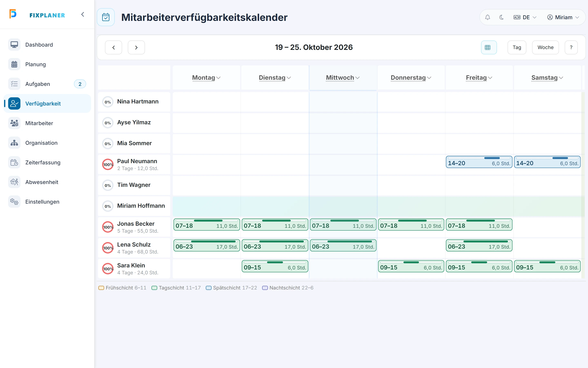588x368 pixels.
Task: Click the Frühschicht 6–11 legend swatch
Action: tap(101, 288)
